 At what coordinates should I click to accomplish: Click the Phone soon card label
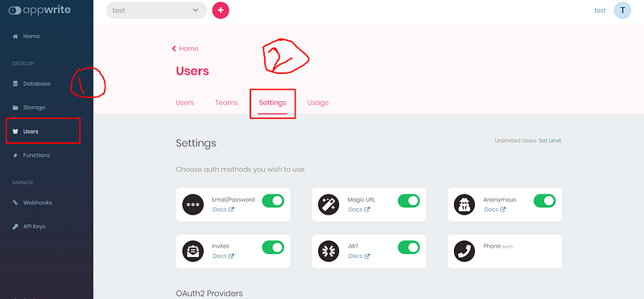click(x=497, y=246)
